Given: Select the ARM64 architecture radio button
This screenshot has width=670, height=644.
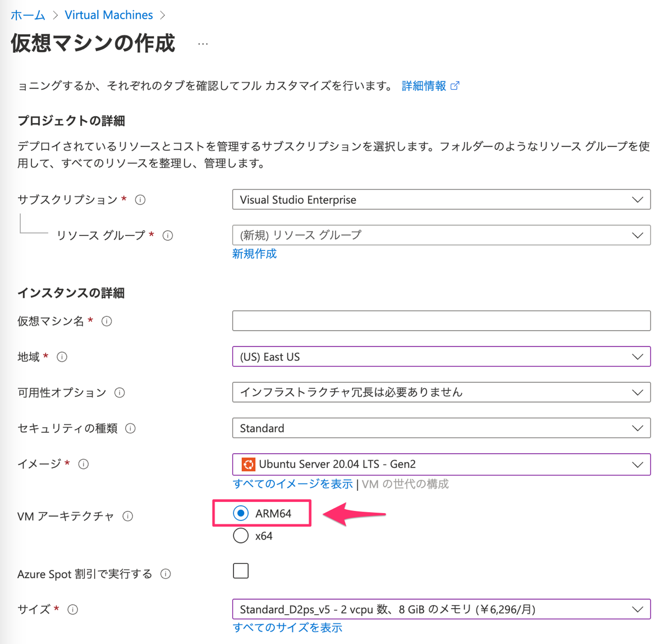Looking at the screenshot, I should point(241,513).
